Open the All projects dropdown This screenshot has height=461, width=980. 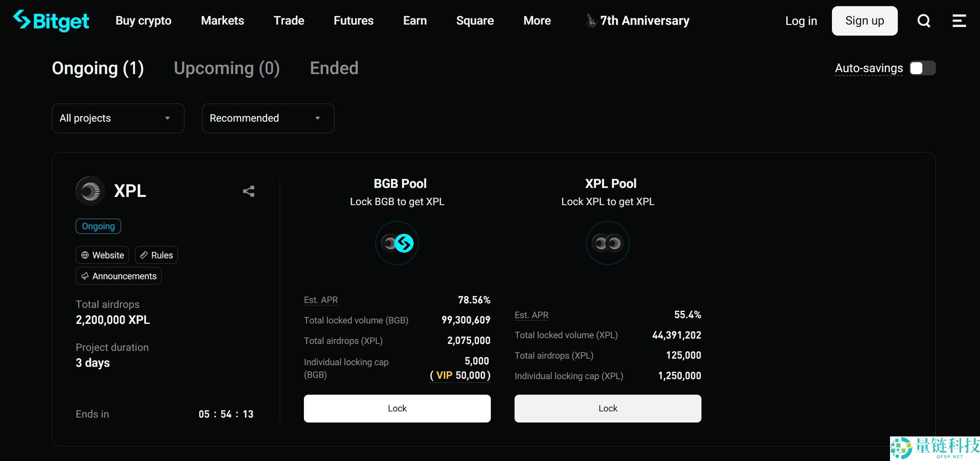coord(118,118)
